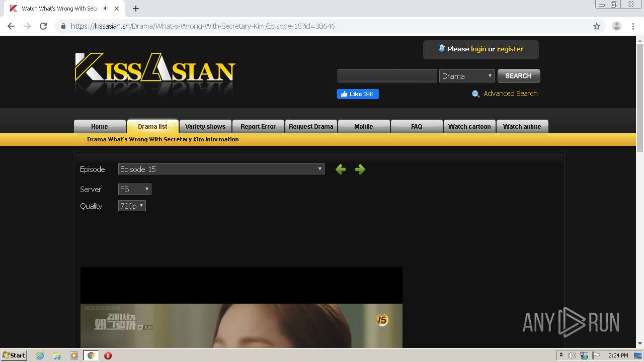
Task: Click the SEARCH button
Action: point(519,76)
